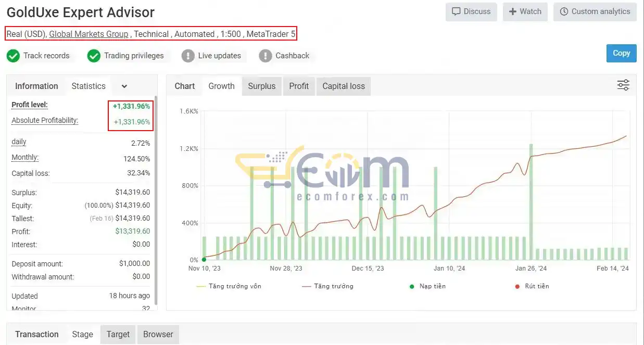Click the clock icon in Custom analytics
The height and width of the screenshot is (345, 644).
tap(564, 11)
